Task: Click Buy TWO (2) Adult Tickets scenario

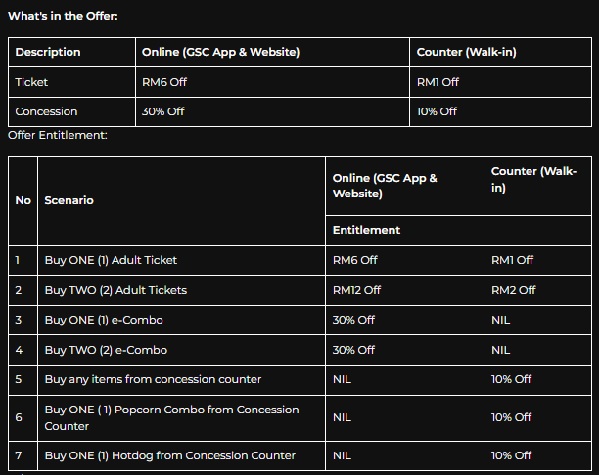Action: click(x=116, y=290)
